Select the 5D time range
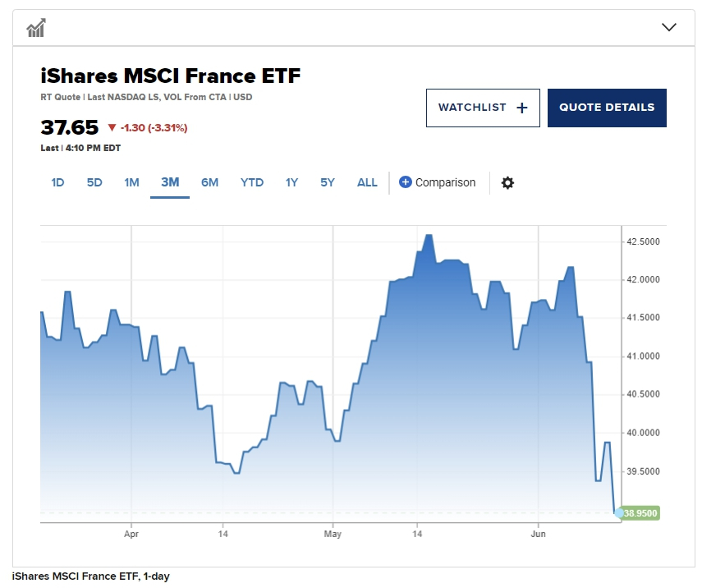This screenshot has width=702, height=588. tap(94, 182)
